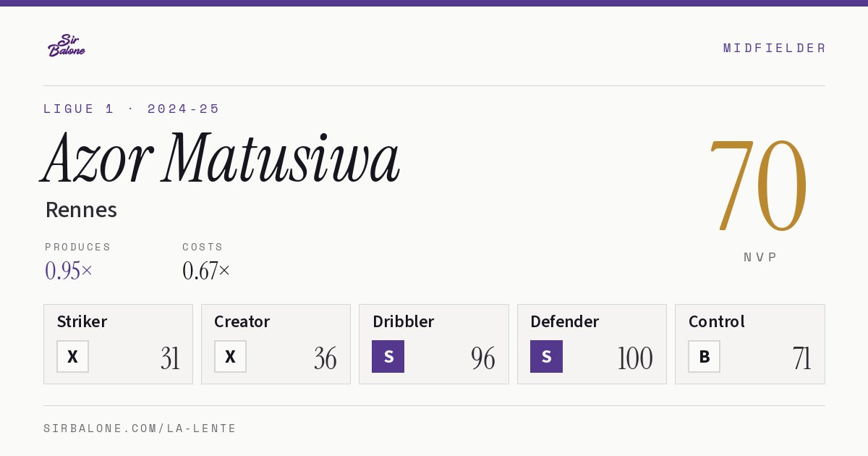Screen dimensions: 868x456
Task: Click the Sir Balone logo
Action: 67,46
